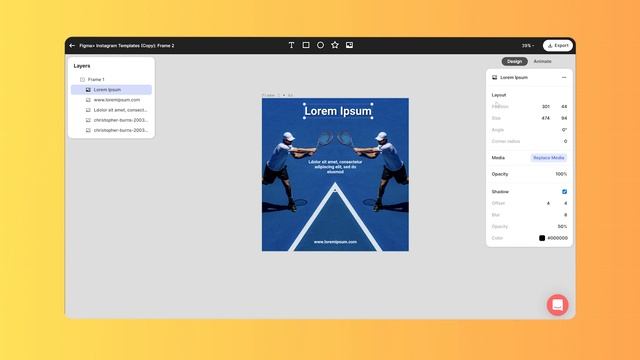Click the frame label above the canvas
This screenshot has height=360, width=640.
click(278, 95)
